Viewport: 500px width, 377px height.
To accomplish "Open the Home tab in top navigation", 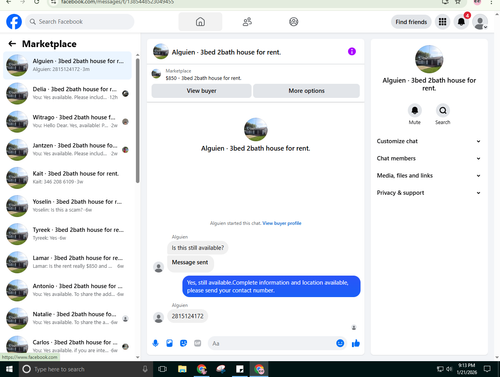I will coord(200,22).
